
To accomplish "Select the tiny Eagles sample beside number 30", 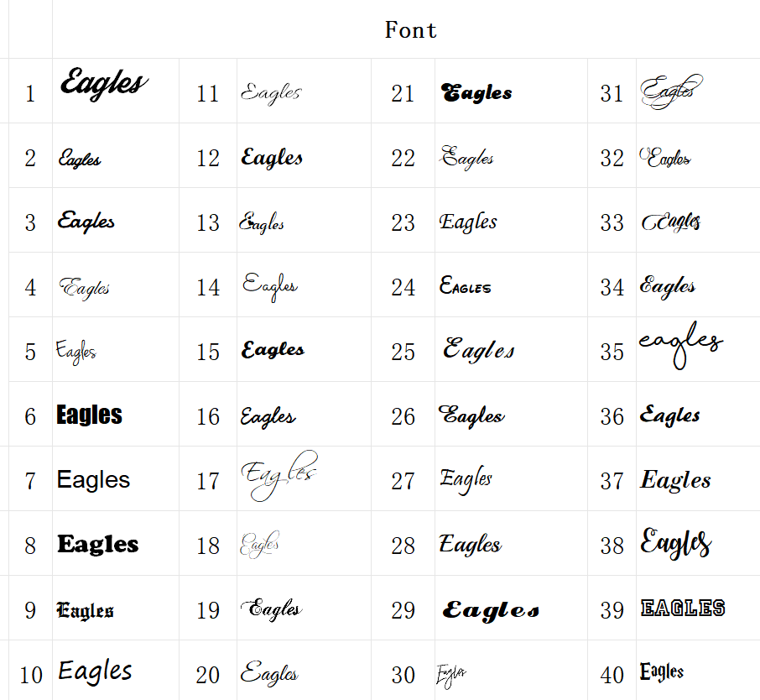I will [450, 673].
